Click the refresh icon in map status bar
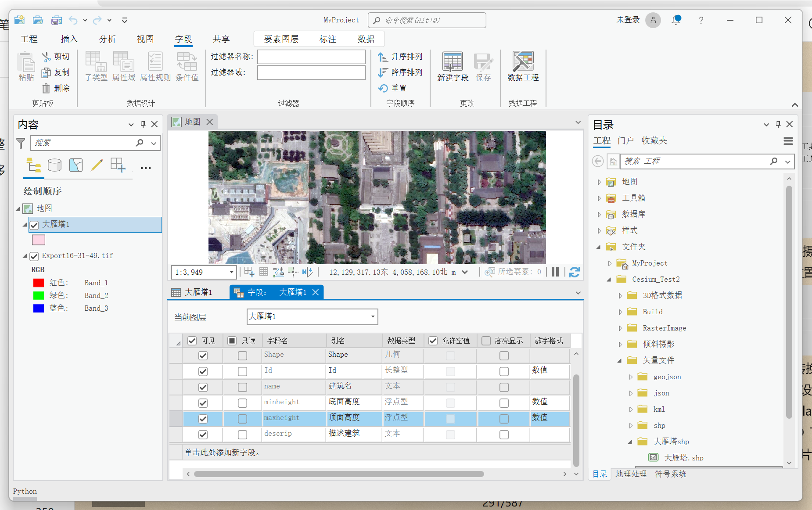Screen dimensions: 812x510 [x=574, y=272]
